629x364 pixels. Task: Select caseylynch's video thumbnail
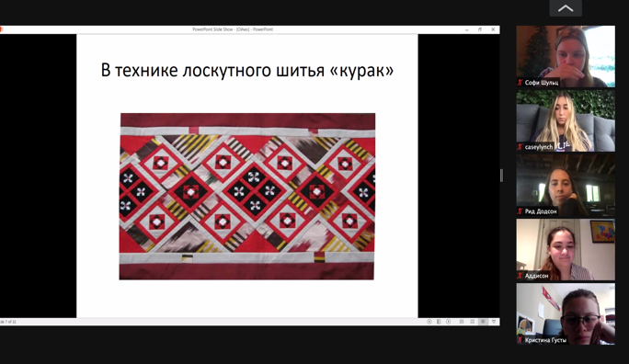pos(566,120)
